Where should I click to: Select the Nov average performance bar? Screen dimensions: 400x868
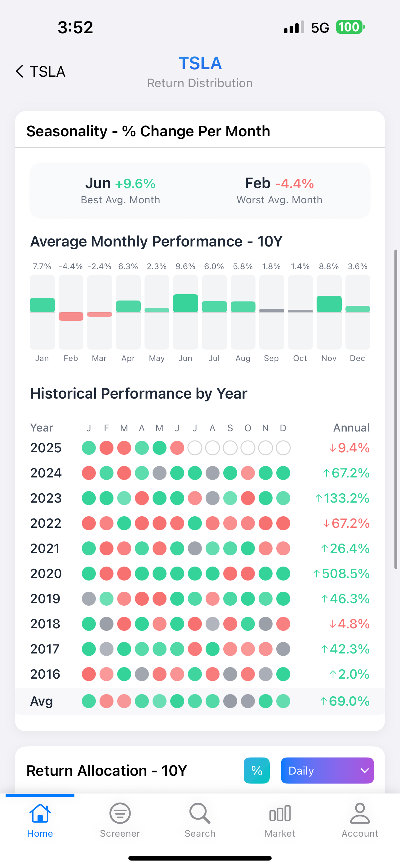pos(329,312)
